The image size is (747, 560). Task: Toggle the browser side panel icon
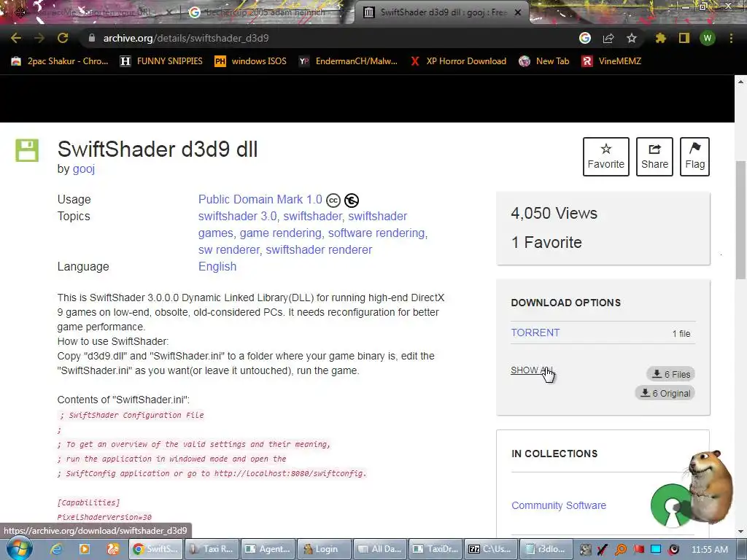[x=684, y=38]
